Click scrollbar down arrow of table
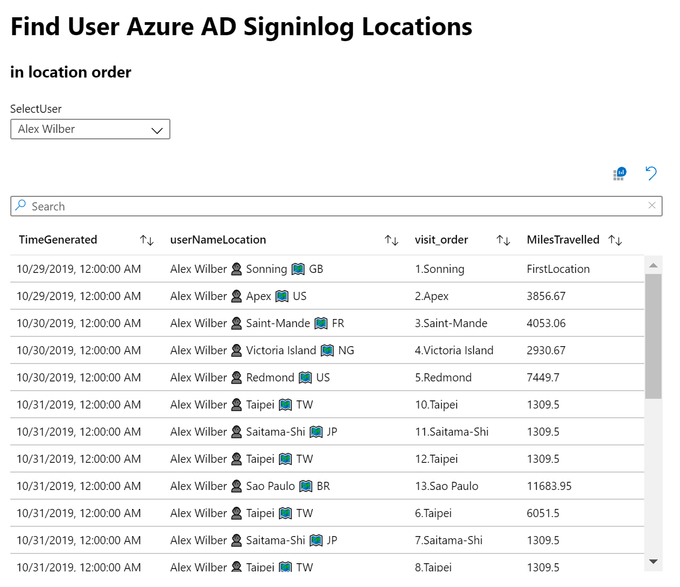Viewport: 680px width, 587px height. click(654, 561)
